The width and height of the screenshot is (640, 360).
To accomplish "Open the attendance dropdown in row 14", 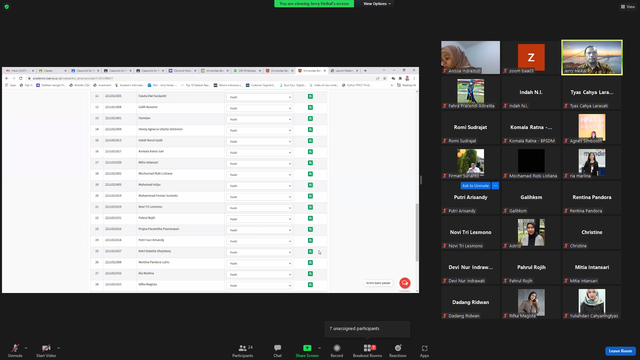I will coord(260,130).
